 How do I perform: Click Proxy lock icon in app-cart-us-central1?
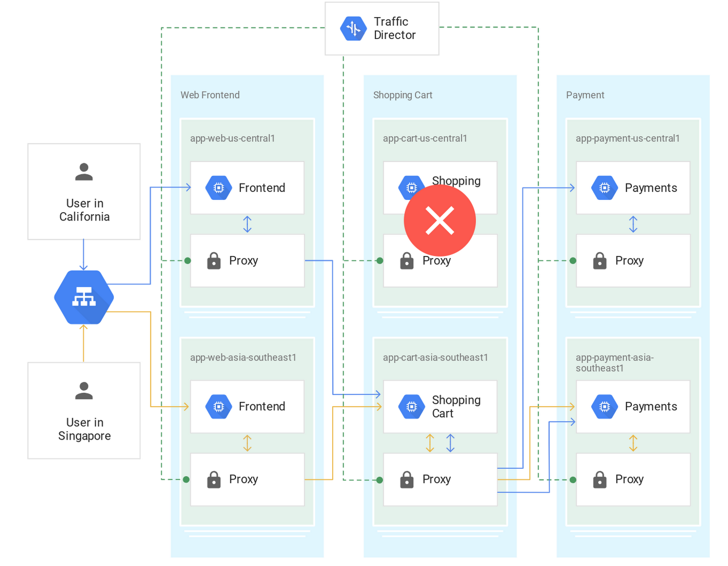pyautogui.click(x=407, y=261)
